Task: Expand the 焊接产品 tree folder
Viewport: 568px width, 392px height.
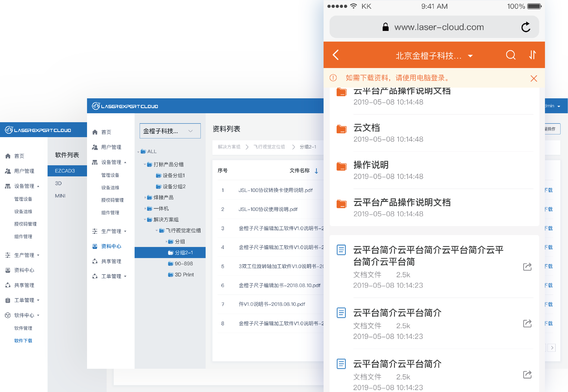Action: tap(145, 197)
